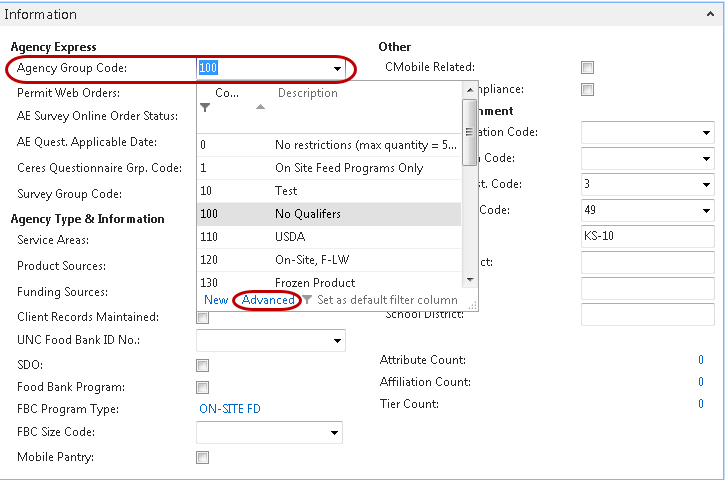Collapse the Information section with the top-right chevron
Screen dimensions: 725x480
(x=712, y=14)
